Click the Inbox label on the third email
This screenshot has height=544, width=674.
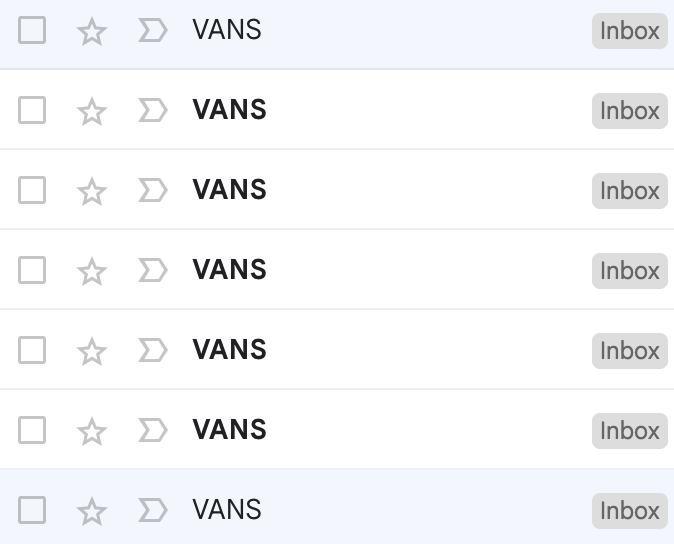[629, 191]
